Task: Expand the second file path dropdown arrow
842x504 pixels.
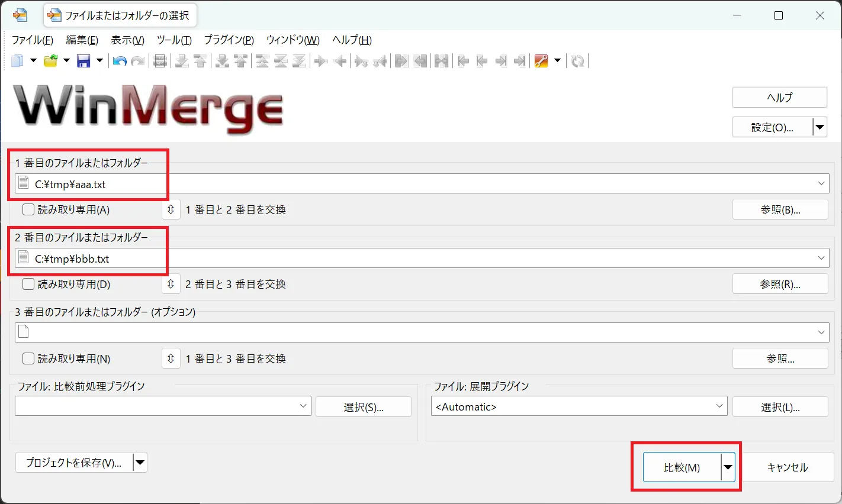Action: pyautogui.click(x=821, y=258)
